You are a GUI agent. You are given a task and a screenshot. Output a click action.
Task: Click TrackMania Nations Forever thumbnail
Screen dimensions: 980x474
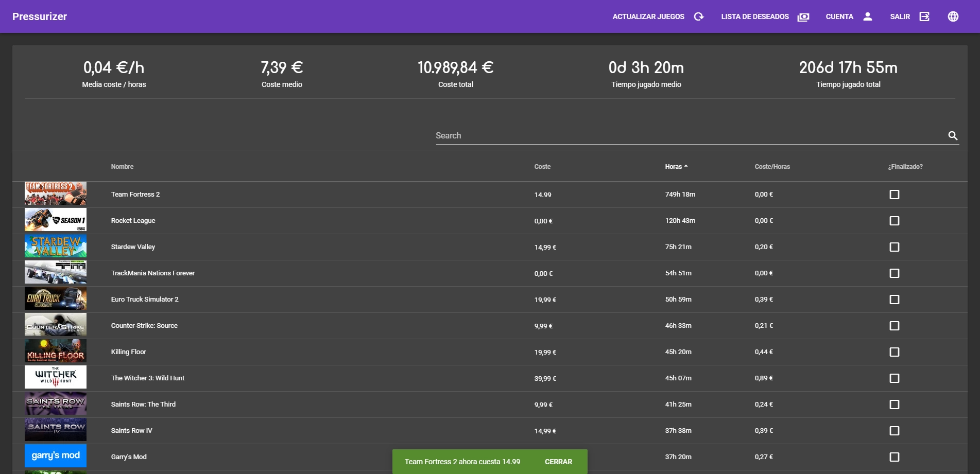point(56,272)
